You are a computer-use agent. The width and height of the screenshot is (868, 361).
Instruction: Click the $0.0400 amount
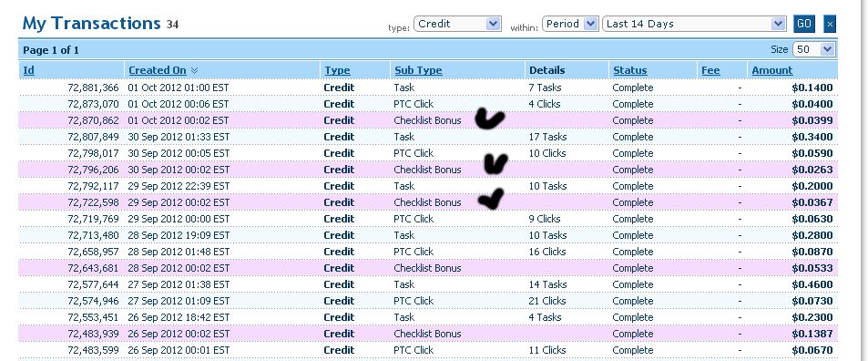pos(812,104)
